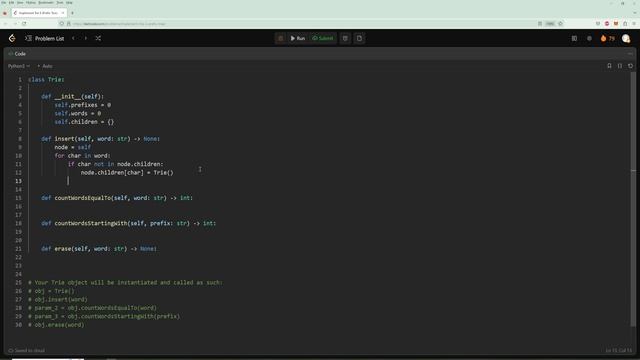Click 'if char not in node.children:' line
The image size is (640, 360).
tap(116, 164)
